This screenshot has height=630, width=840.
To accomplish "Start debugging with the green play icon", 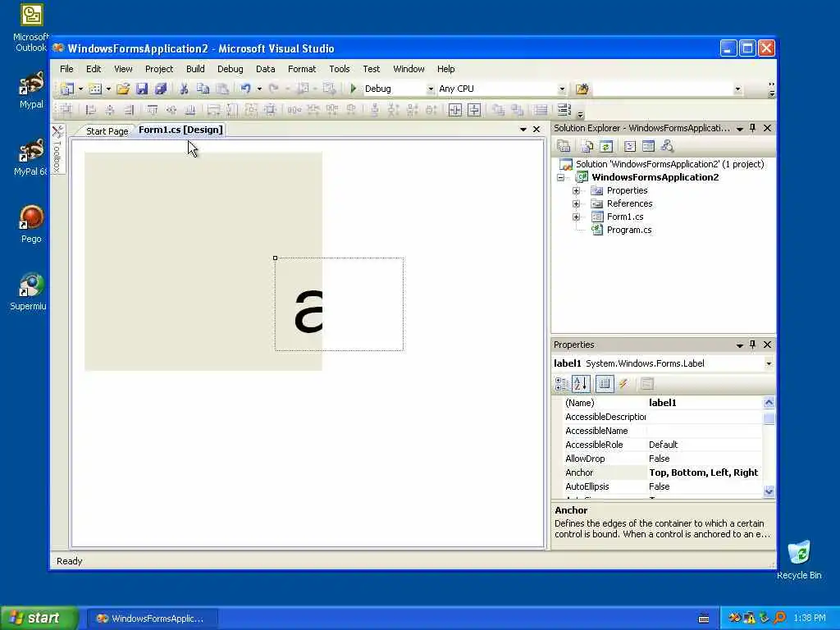I will pos(353,89).
